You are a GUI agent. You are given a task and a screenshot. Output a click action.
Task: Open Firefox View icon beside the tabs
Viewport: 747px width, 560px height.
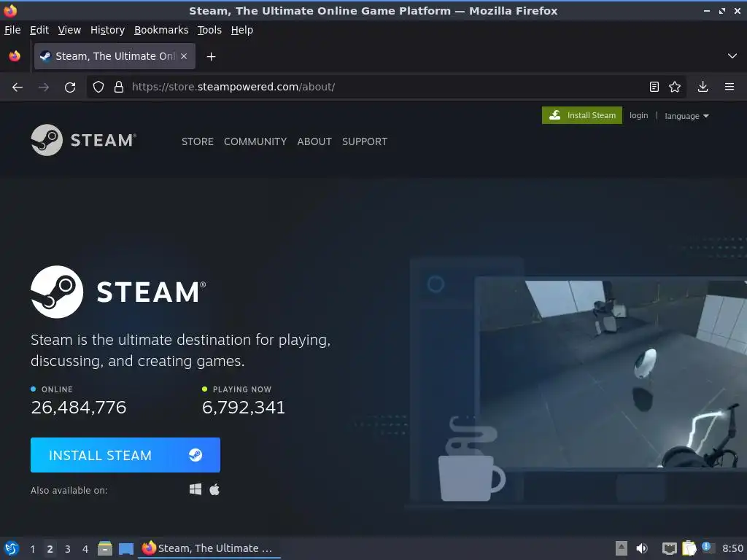(x=15, y=56)
